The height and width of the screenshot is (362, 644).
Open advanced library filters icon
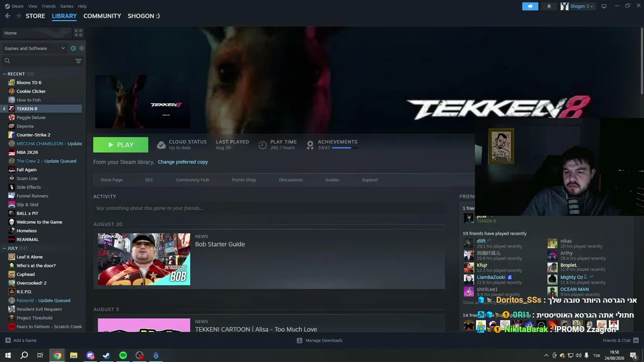tap(78, 61)
